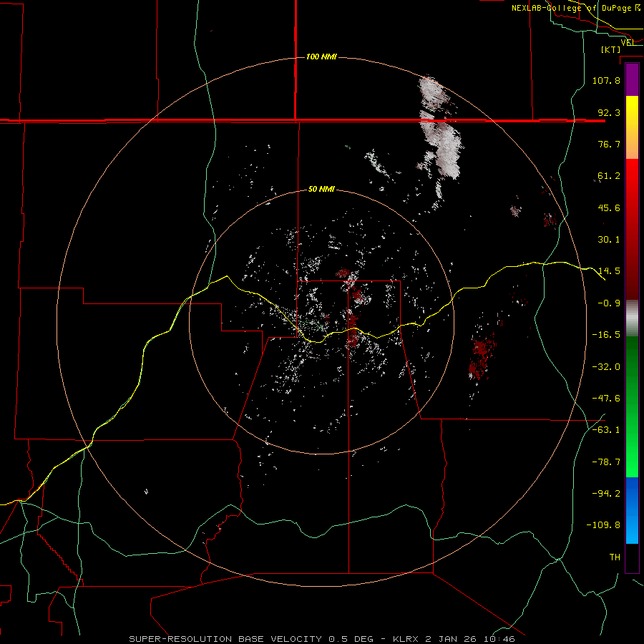The width and height of the screenshot is (644, 644).
Task: Click the 92.3 scale value
Action: tap(609, 112)
